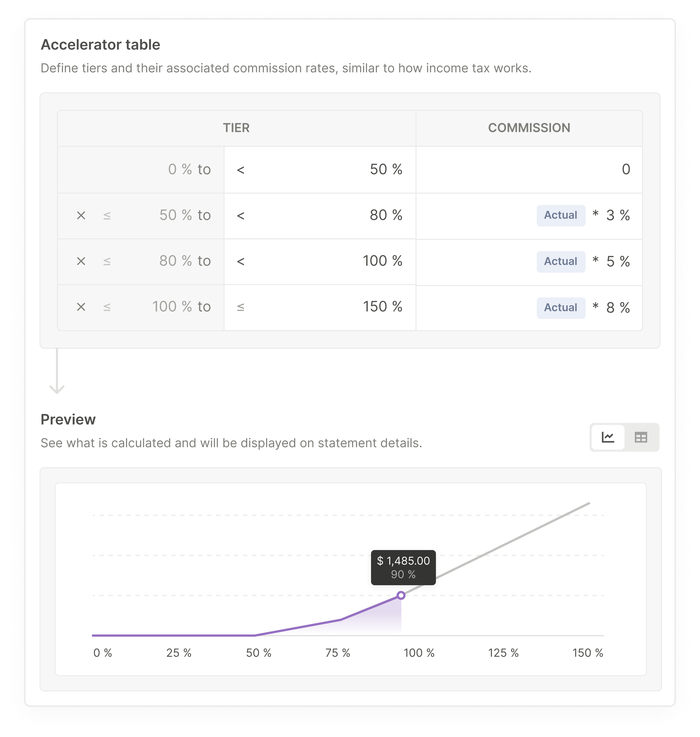The width and height of the screenshot is (700, 737).
Task: Click the purple chart marker at 90%
Action: 401,595
